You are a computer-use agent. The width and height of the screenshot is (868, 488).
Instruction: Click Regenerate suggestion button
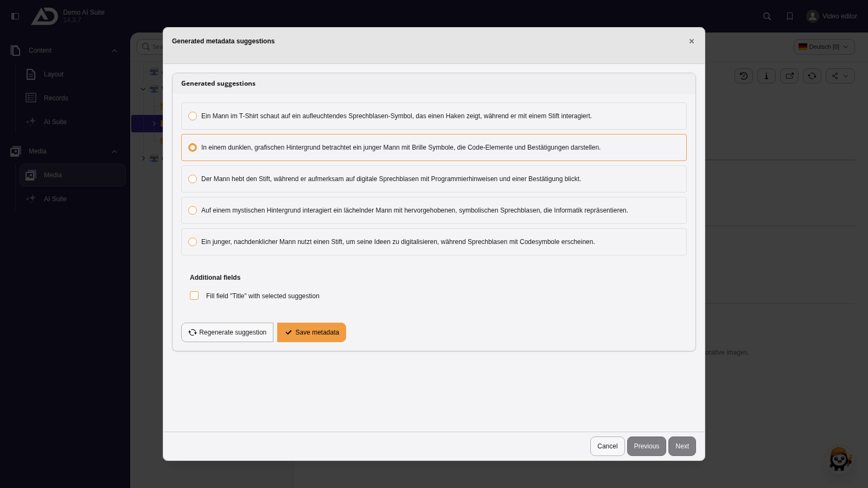[x=227, y=332]
